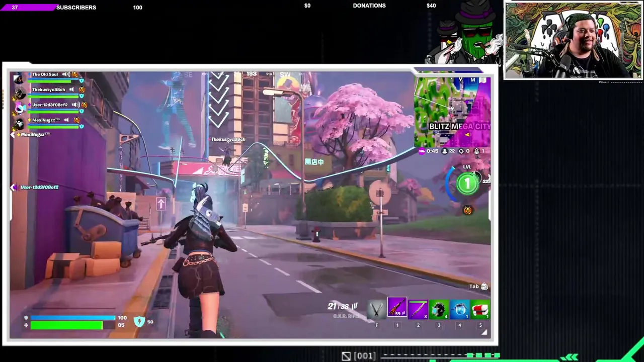Click User-12d3f08cf2's squad avatar
Screen dimensions: 644x362
tap(19, 108)
